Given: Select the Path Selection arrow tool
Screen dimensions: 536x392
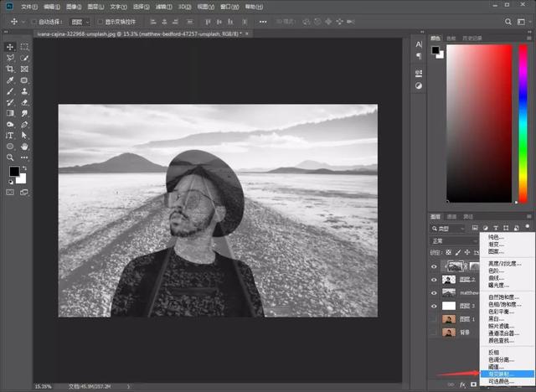Looking at the screenshot, I should click(24, 136).
